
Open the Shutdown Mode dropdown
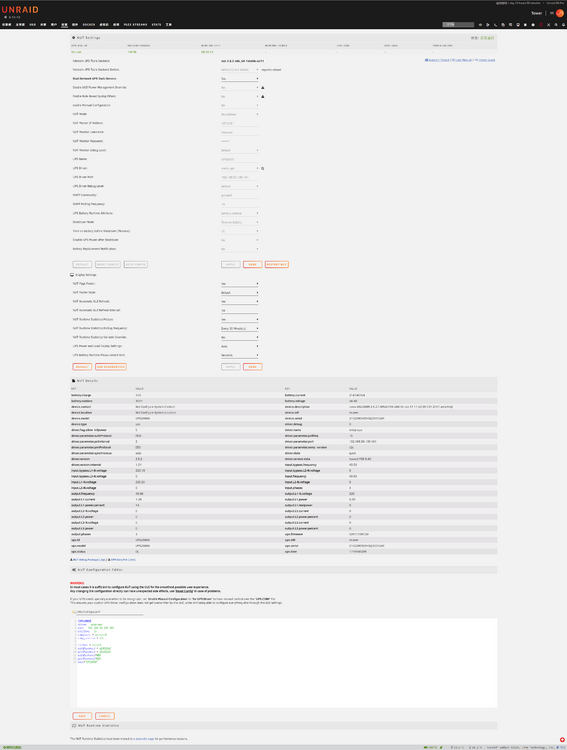240,222
